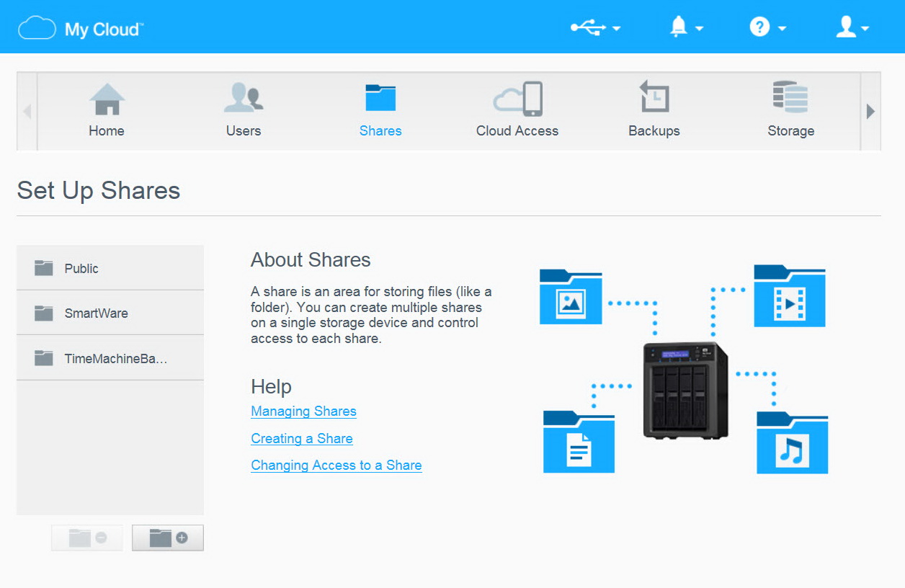Viewport: 905px width, 588px height.
Task: Select the SmartWare share
Action: pos(110,313)
